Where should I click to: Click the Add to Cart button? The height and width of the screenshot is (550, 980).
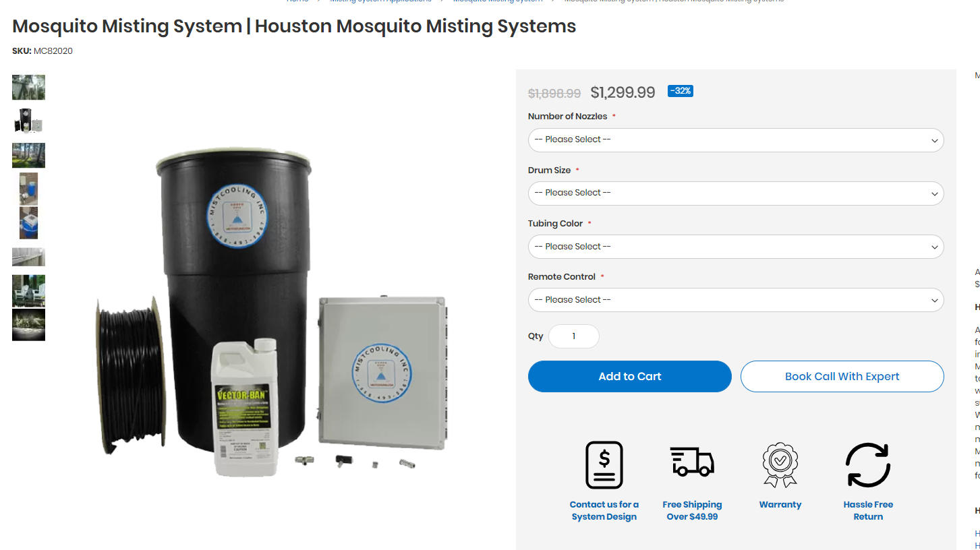630,376
